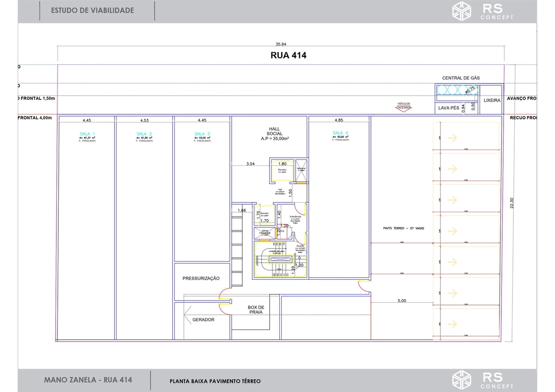Screen dimensions: 555x392
Task: Select the A= 81,55 m² area text
Action: (144, 138)
